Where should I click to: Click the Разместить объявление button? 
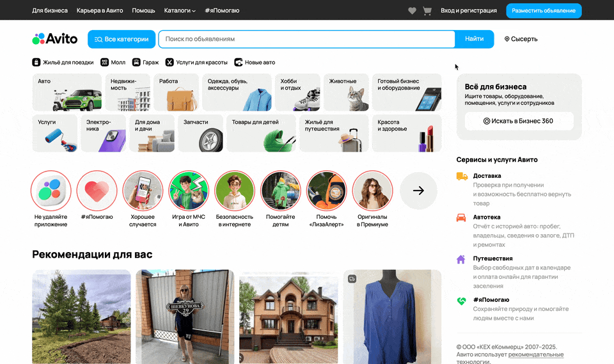pos(544,11)
